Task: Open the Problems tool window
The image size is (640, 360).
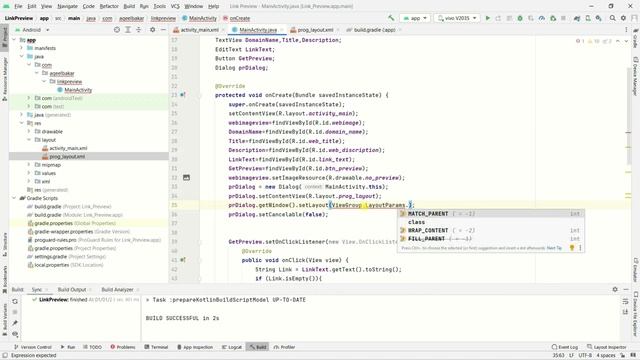Action: coord(123,347)
